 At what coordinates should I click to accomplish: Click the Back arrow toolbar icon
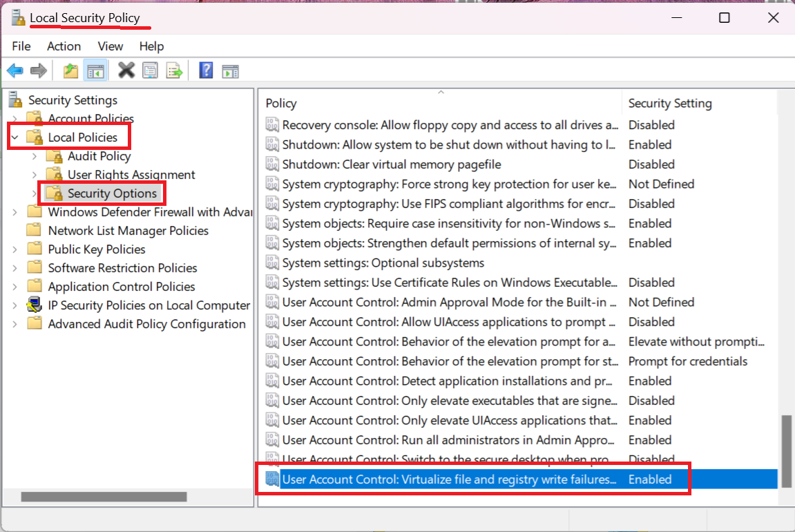tap(15, 70)
